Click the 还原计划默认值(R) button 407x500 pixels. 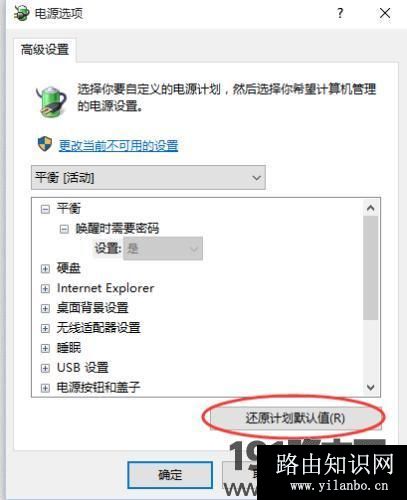(295, 418)
